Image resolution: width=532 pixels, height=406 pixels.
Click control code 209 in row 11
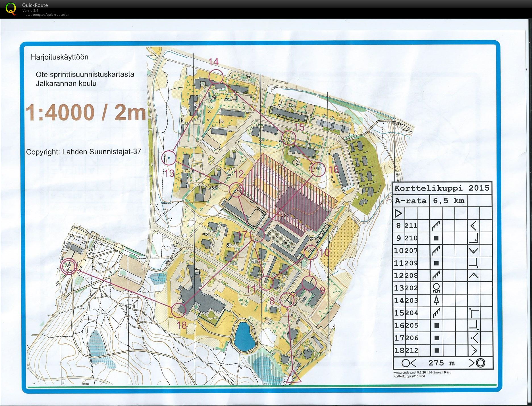pyautogui.click(x=411, y=263)
